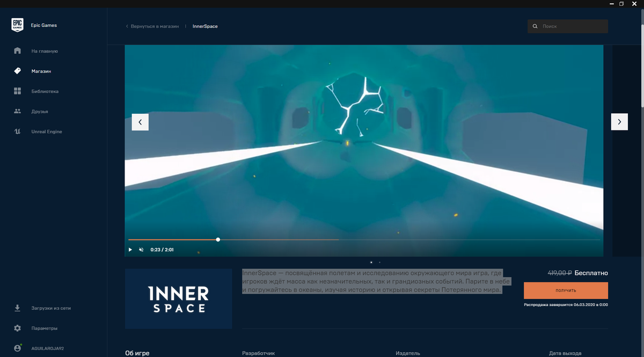The height and width of the screenshot is (357, 644).
Task: Click the Издатель label
Action: pos(408,353)
